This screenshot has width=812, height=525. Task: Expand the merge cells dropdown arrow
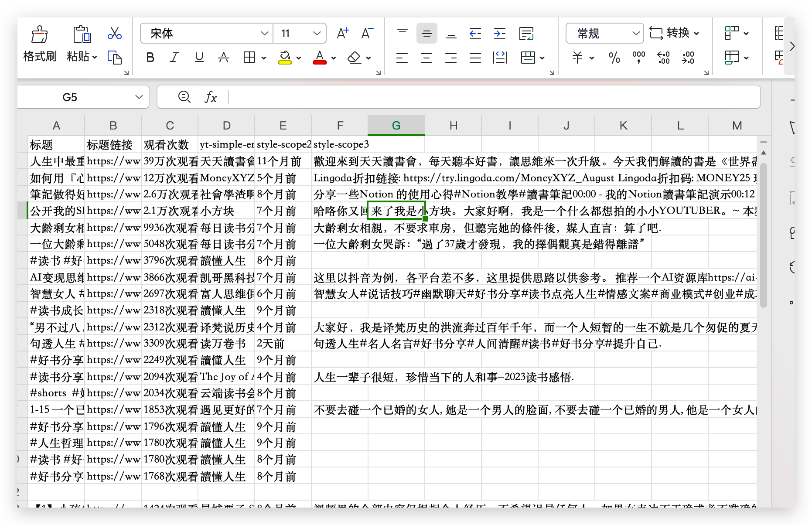(x=542, y=58)
